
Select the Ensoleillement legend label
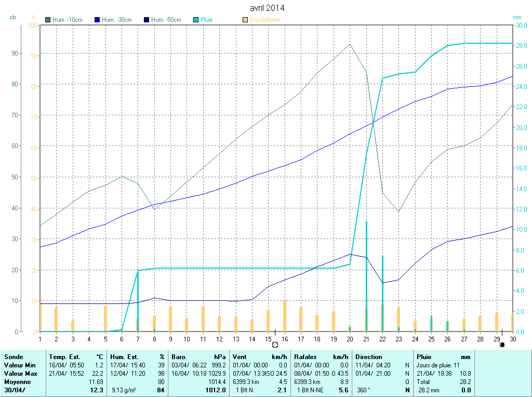tap(265, 20)
